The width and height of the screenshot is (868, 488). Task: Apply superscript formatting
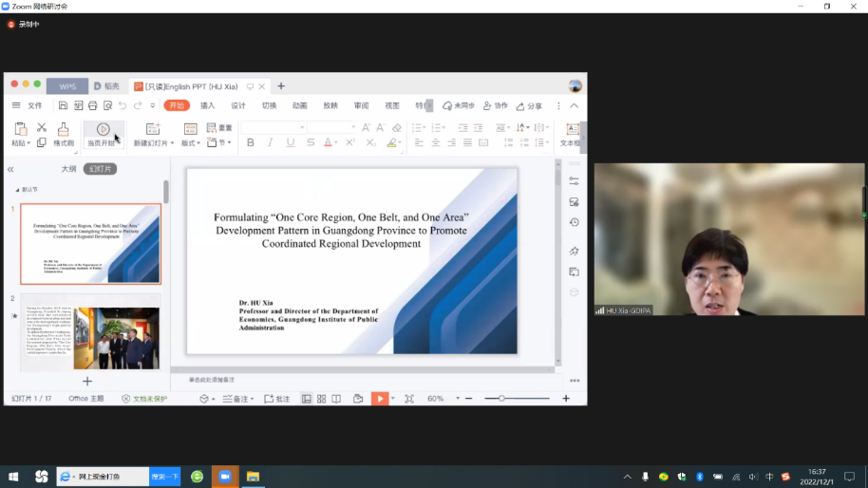pos(349,142)
